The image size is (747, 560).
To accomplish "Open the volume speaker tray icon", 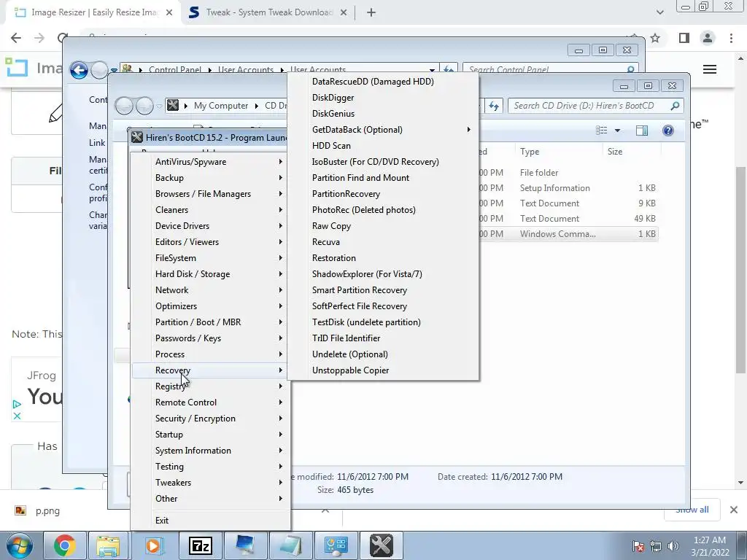I will [673, 546].
